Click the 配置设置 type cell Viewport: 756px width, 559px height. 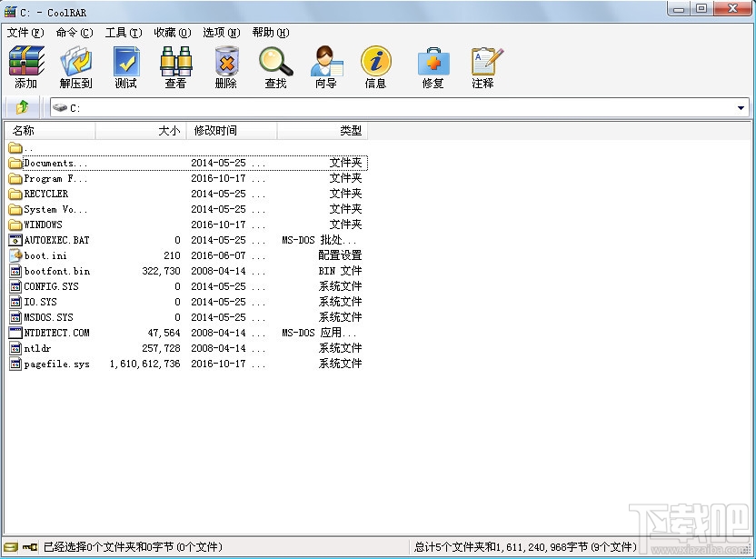pyautogui.click(x=340, y=255)
